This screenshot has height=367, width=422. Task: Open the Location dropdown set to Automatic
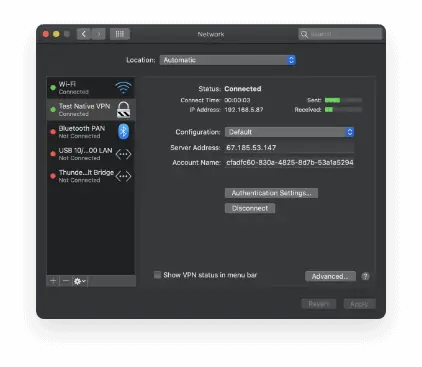pos(228,60)
